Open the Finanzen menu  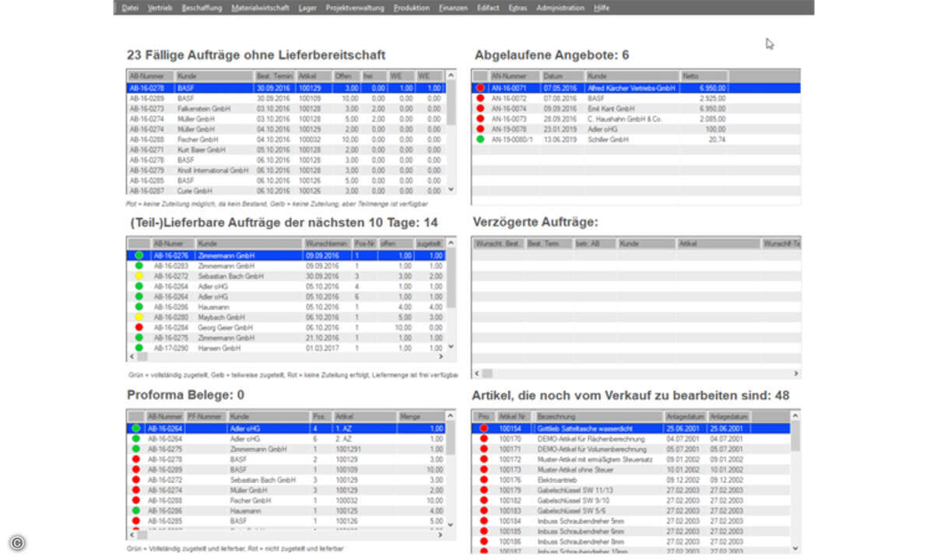point(453,8)
